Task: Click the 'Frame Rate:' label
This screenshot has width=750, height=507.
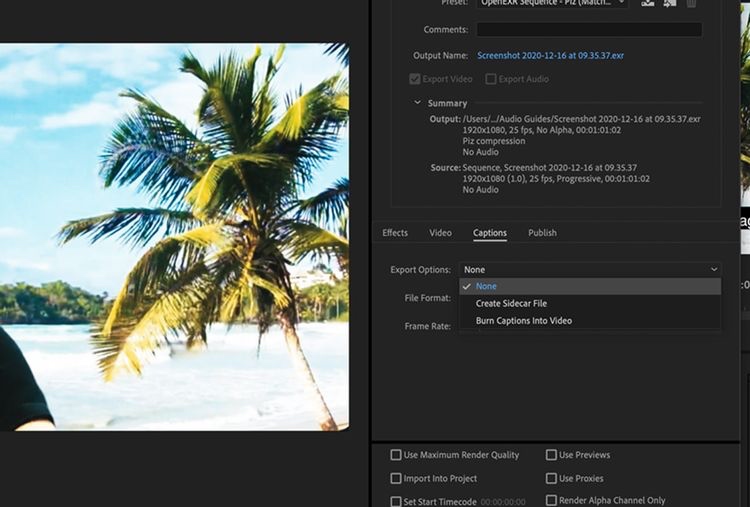Action: (427, 326)
